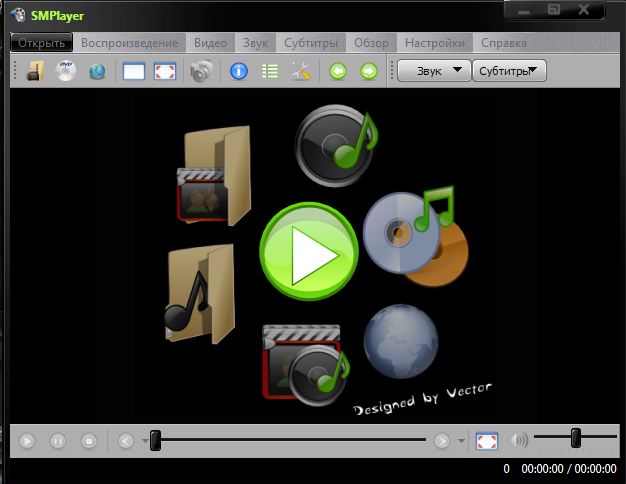Show file information via blue info icon
The height and width of the screenshot is (484, 626).
tap(239, 71)
